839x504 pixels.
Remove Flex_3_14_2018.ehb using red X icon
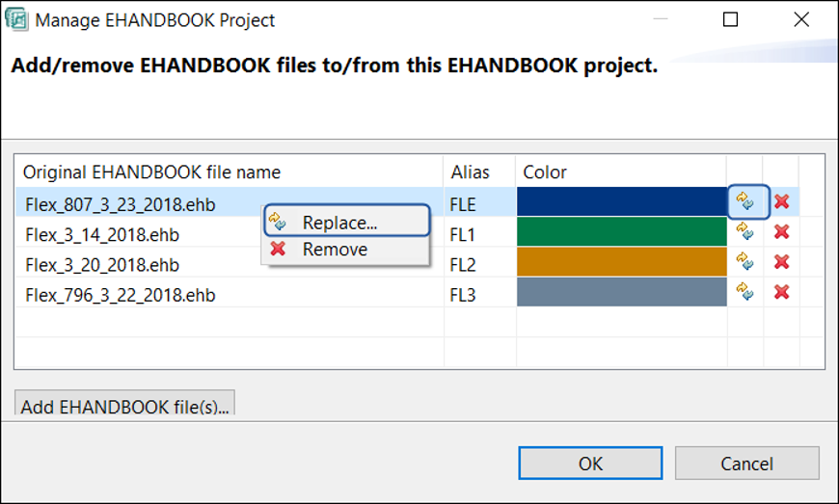(782, 231)
